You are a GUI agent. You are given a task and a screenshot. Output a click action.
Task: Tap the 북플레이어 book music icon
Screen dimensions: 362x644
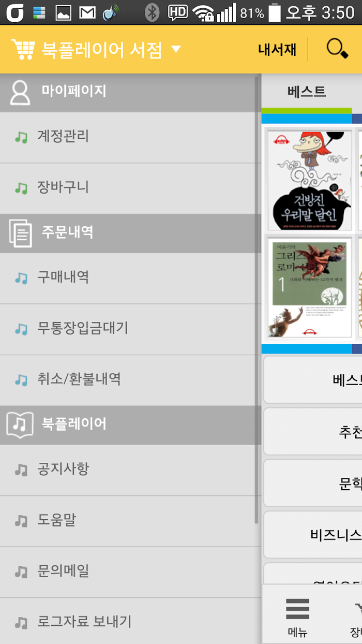tap(20, 425)
